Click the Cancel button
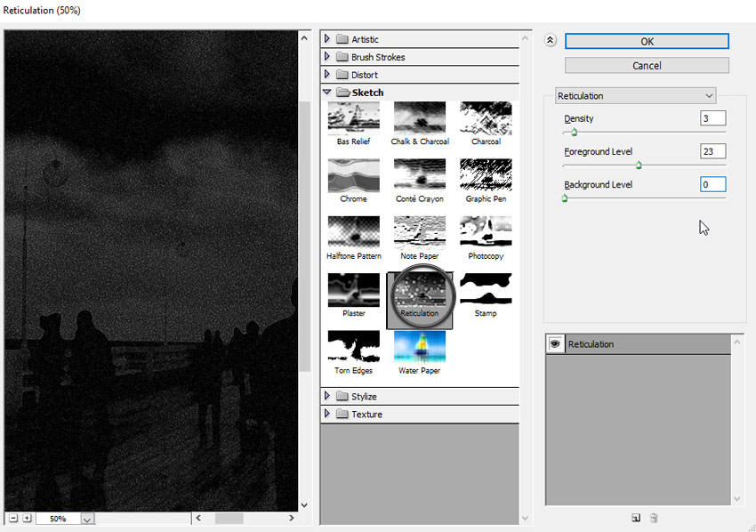The width and height of the screenshot is (756, 532). (x=647, y=66)
